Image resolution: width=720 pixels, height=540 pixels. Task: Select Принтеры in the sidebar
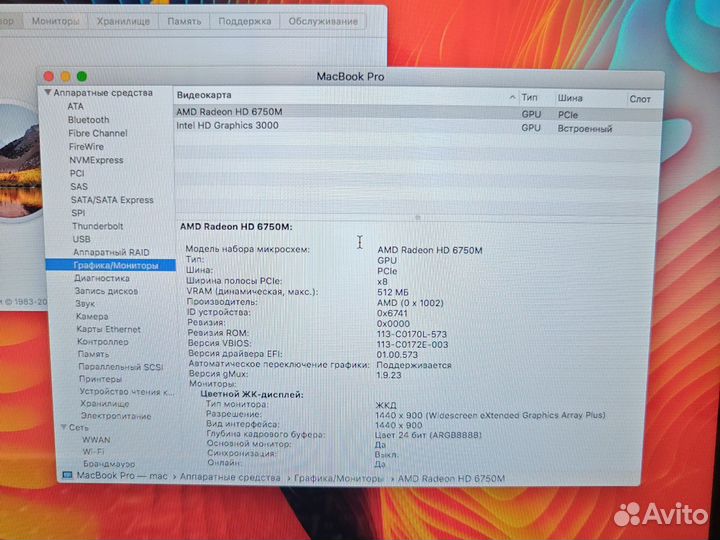pos(101,379)
